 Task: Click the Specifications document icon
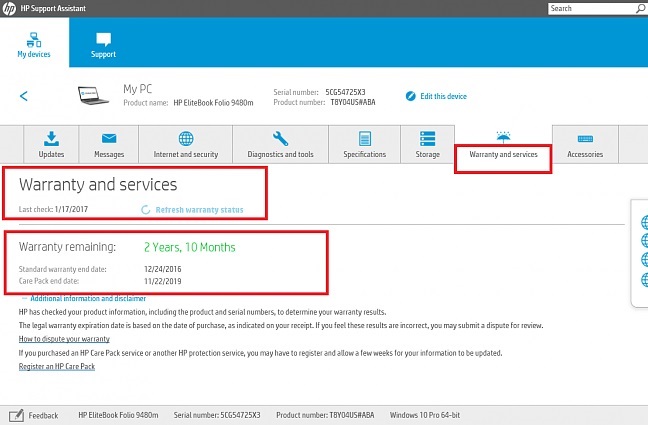point(365,138)
